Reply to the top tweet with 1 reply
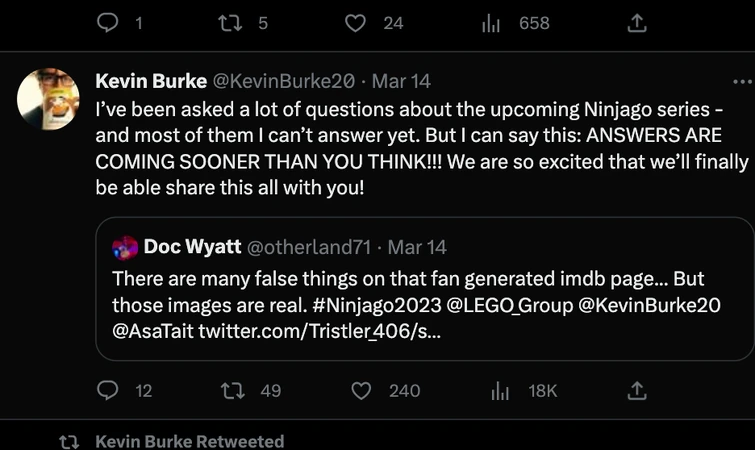 click(109, 23)
